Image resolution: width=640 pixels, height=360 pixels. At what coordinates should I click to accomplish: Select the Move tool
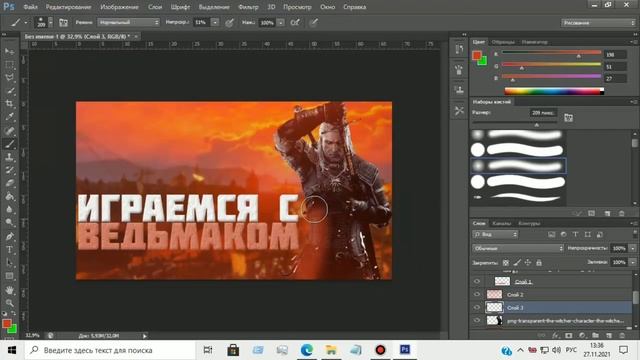coord(9,51)
